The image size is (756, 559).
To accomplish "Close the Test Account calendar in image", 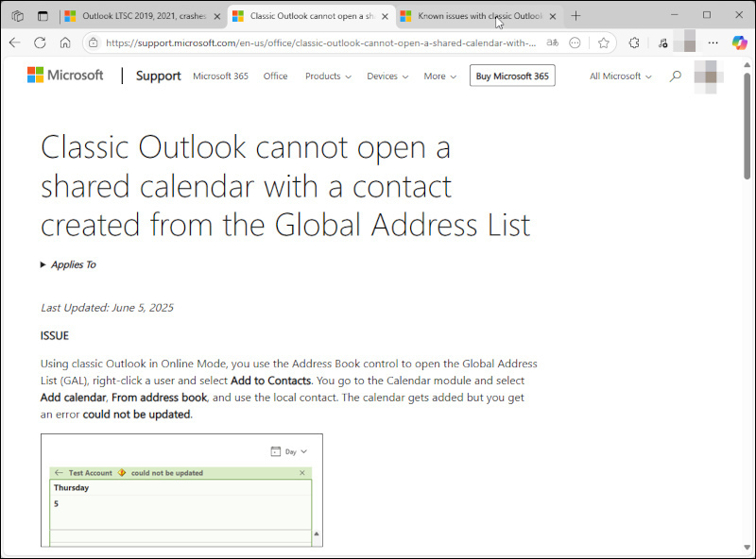I will [302, 473].
